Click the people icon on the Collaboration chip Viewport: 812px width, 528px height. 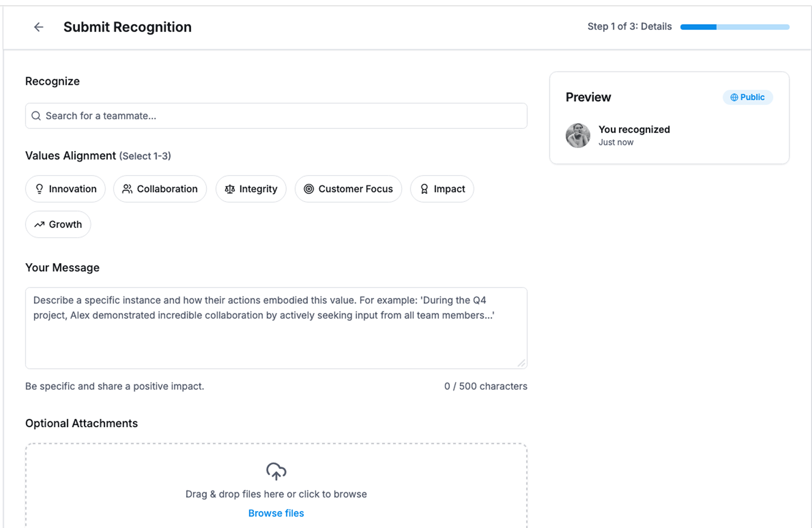coord(127,189)
